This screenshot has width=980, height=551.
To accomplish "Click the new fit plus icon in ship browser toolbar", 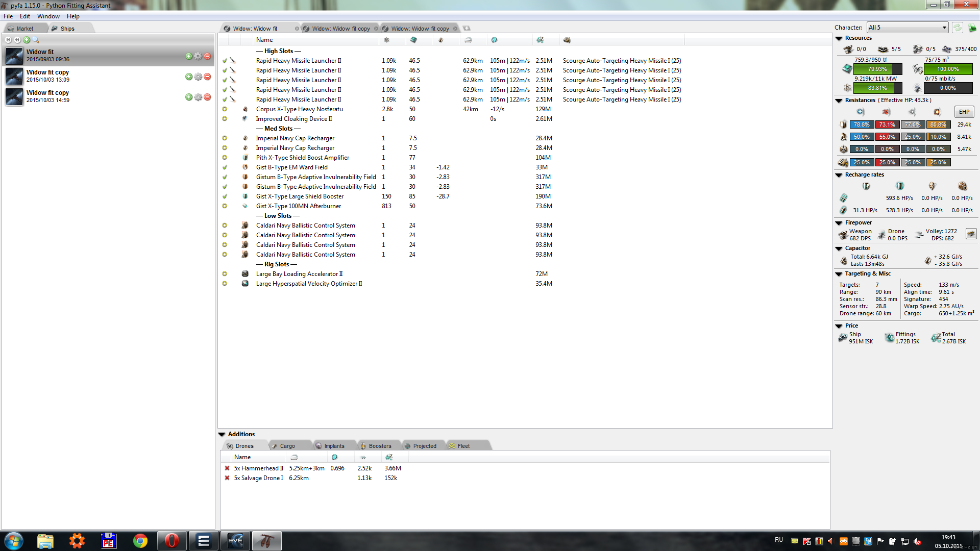I will coord(27,40).
